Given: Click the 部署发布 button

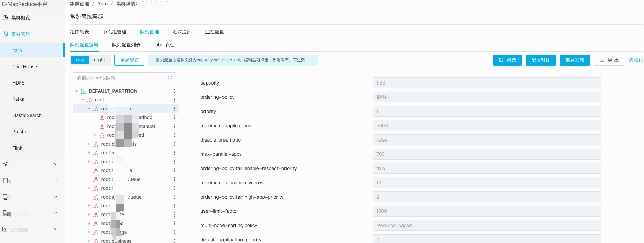Looking at the screenshot, I should (x=575, y=60).
